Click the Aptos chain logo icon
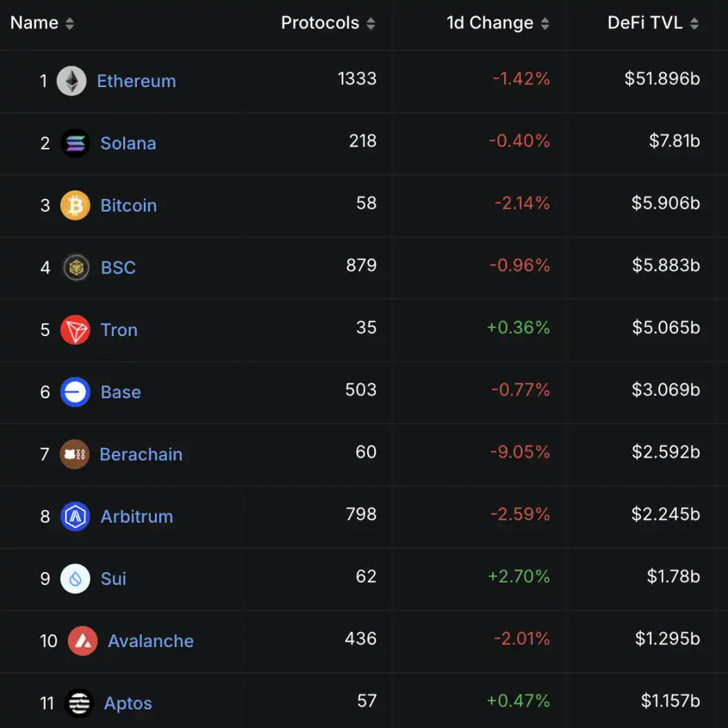The width and height of the screenshot is (728, 728). [x=79, y=703]
